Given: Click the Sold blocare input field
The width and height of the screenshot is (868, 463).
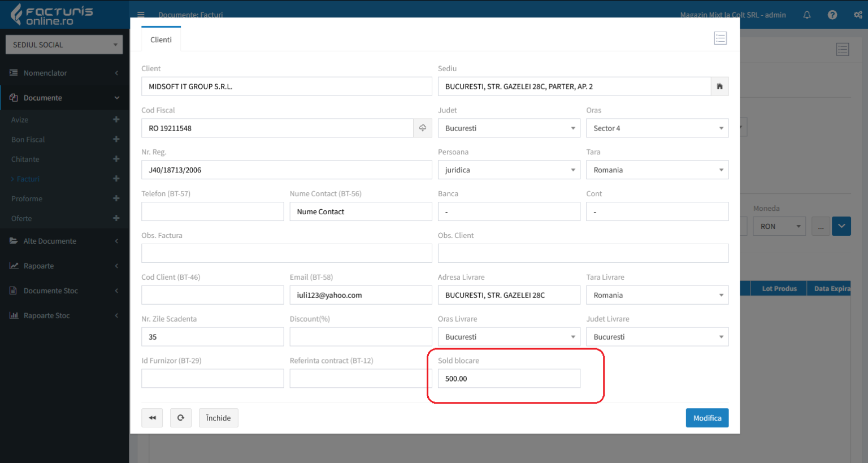Looking at the screenshot, I should pos(509,379).
